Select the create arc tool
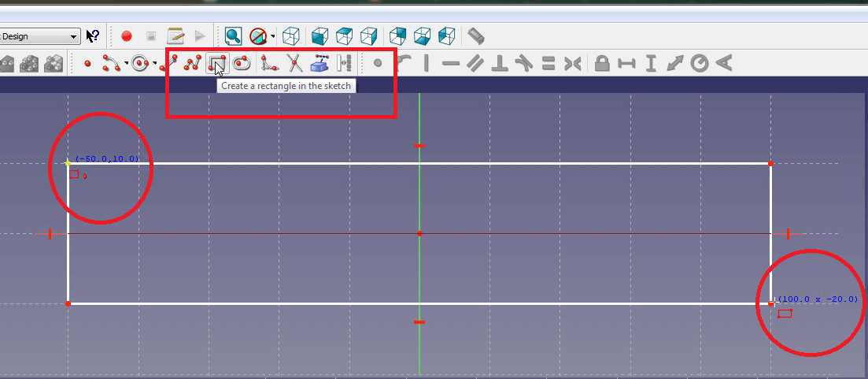Screen dimensions: 868x379 [x=112, y=63]
